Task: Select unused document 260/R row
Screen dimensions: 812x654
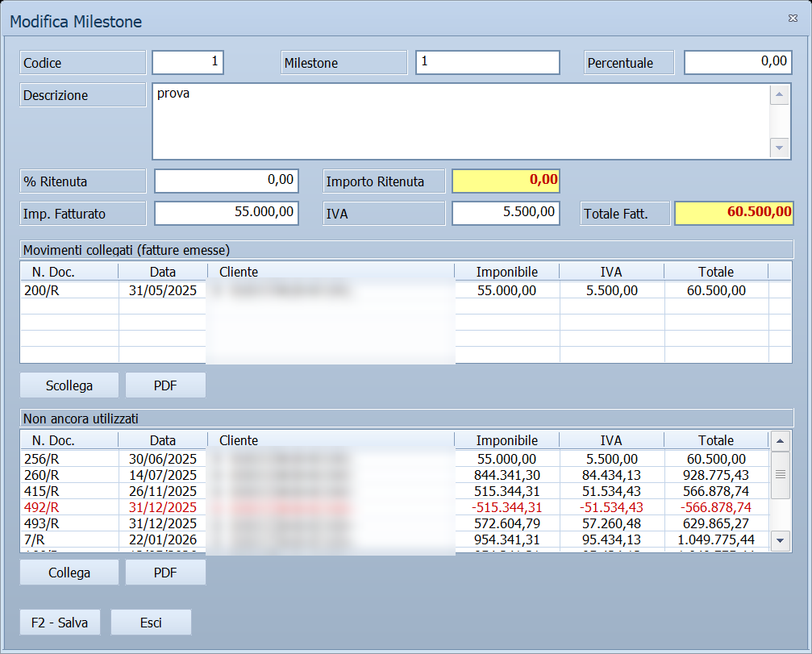Action: click(396, 475)
